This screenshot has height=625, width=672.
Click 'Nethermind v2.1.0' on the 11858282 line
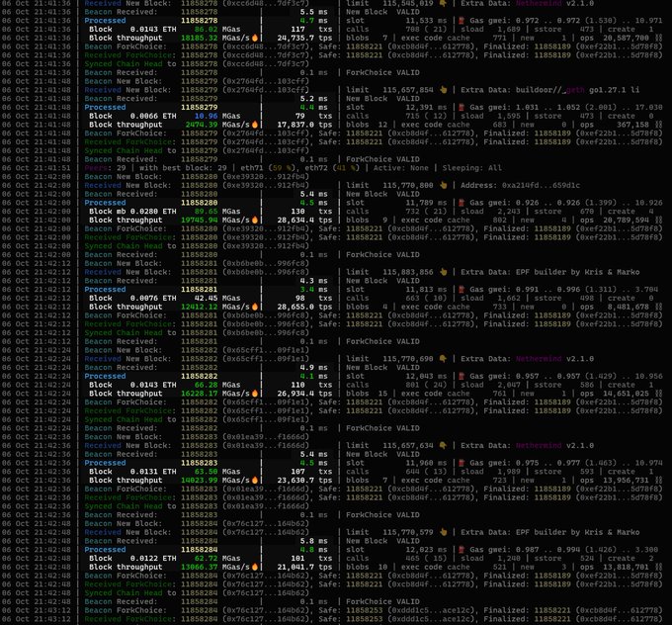tap(554, 359)
